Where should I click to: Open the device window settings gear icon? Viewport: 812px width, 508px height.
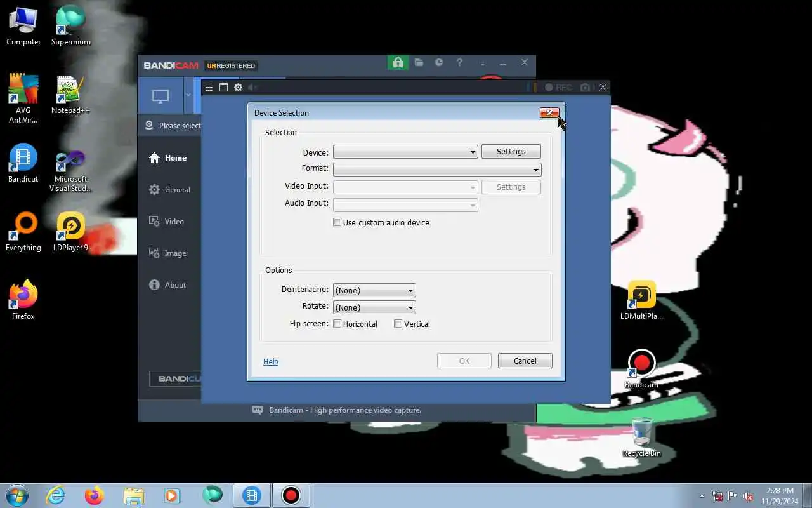click(x=238, y=88)
